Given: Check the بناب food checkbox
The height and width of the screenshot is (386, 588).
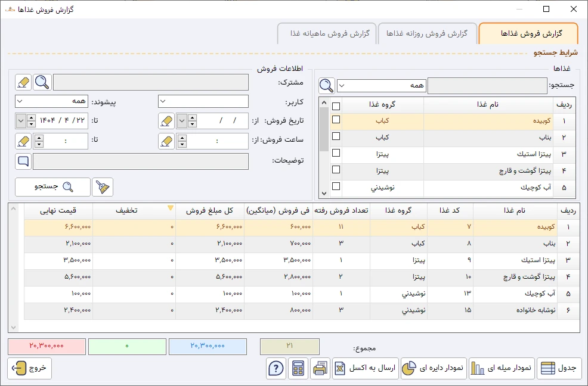Looking at the screenshot, I should click(x=336, y=136).
